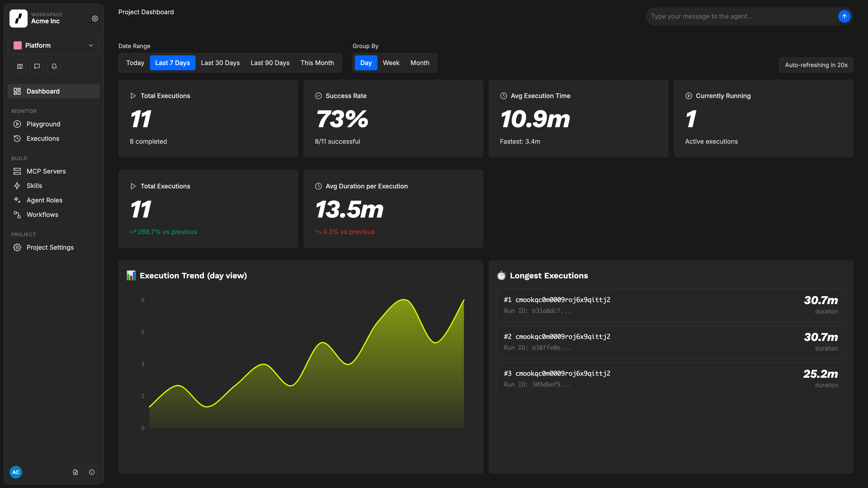868x488 pixels.
Task: Open the notifications bell icon
Action: (54, 66)
